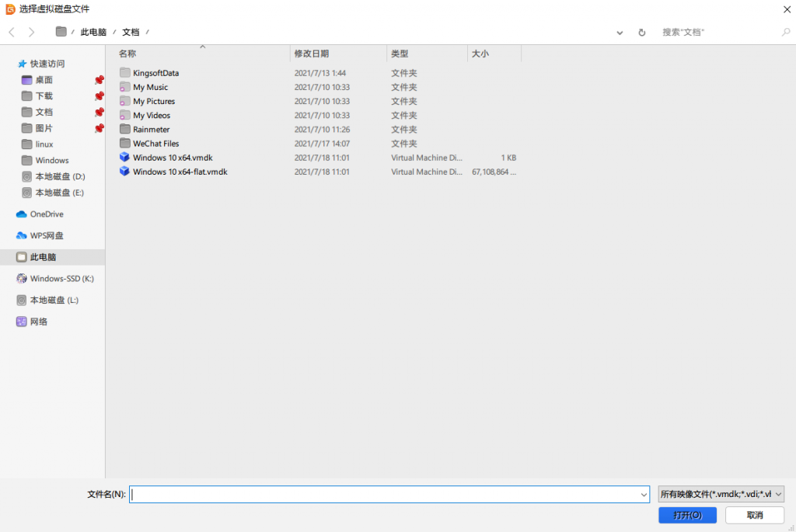
Task: Unpin 图片 using its pin icon
Action: 99,128
